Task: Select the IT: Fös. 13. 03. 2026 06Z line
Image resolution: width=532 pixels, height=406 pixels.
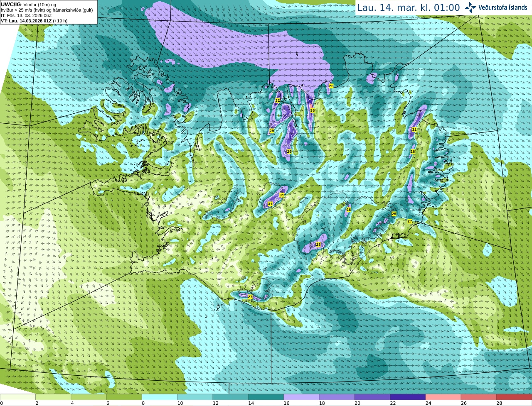Action: point(26,15)
